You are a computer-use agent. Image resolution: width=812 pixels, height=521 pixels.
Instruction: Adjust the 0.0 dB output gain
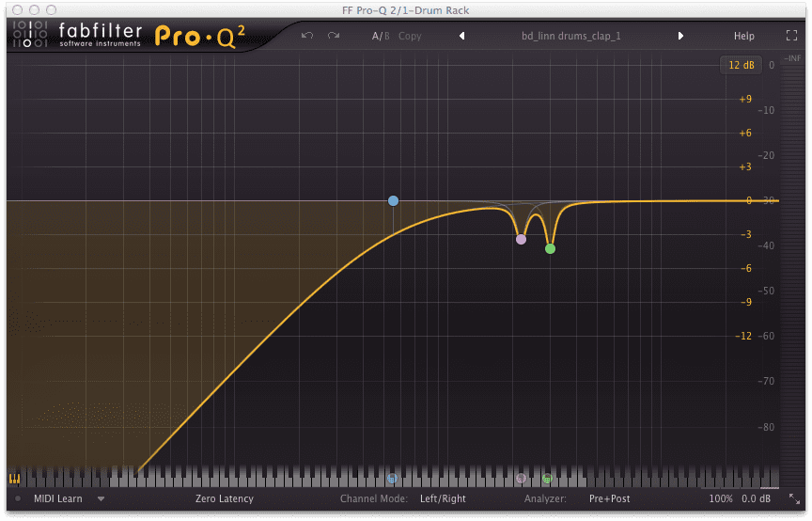point(756,498)
